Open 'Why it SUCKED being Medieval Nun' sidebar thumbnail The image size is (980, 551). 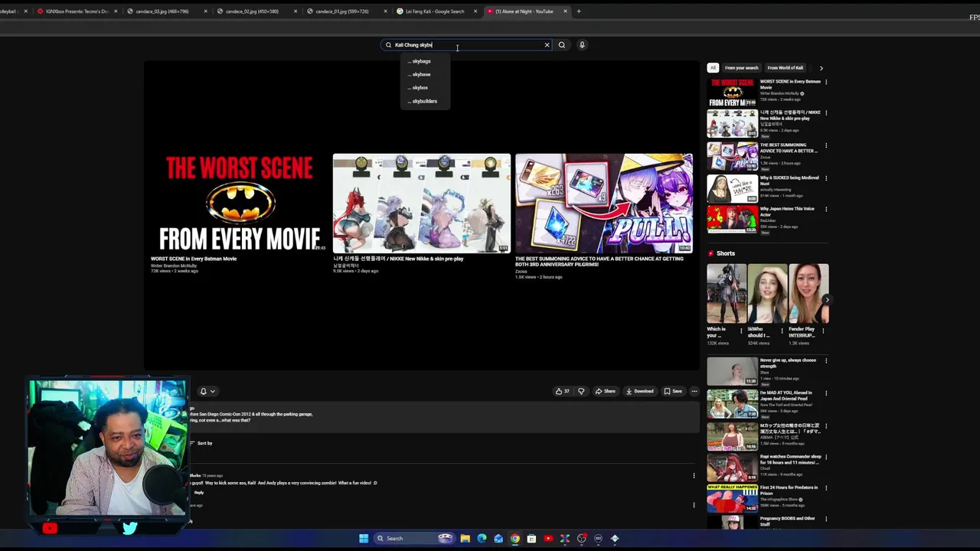pyautogui.click(x=732, y=187)
